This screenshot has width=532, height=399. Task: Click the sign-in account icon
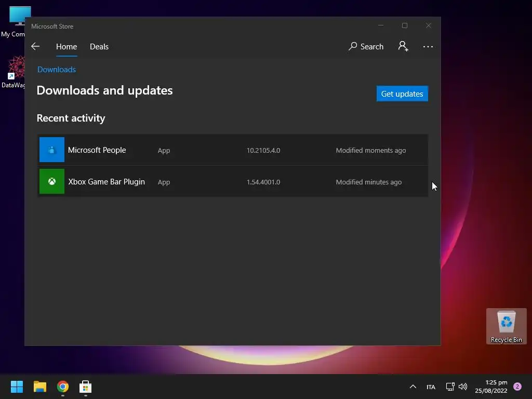[403, 46]
